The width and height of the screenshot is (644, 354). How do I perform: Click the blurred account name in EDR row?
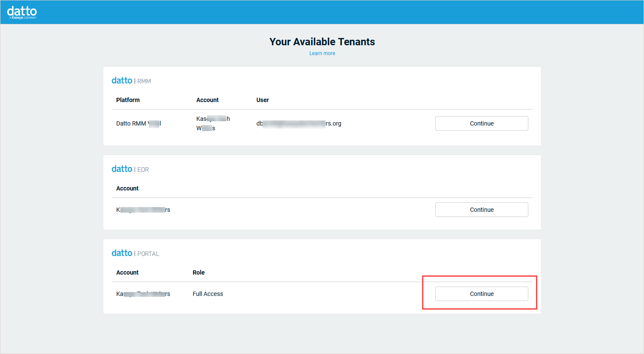click(143, 210)
